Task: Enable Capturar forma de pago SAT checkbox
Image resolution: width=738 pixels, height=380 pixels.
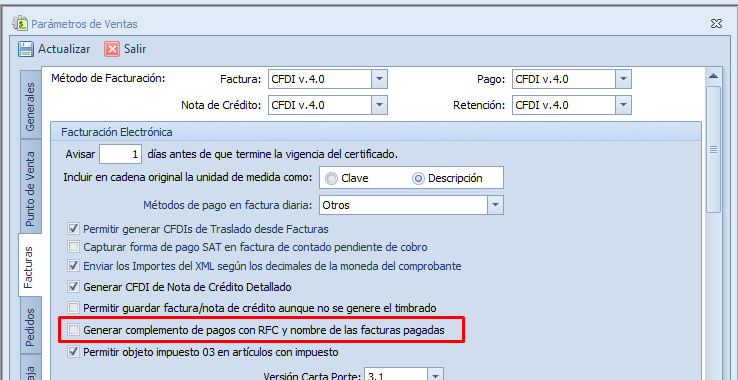Action: pyautogui.click(x=73, y=247)
